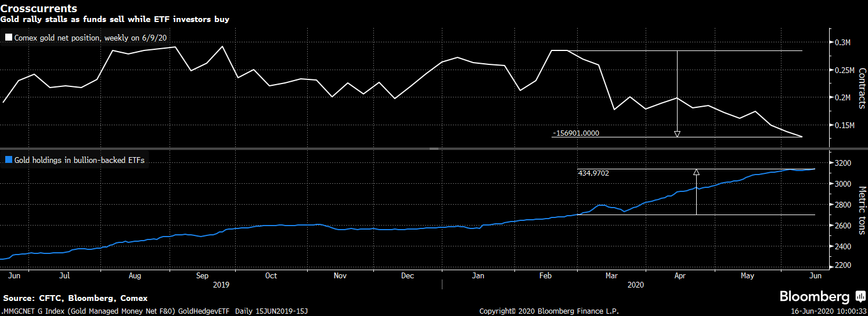Viewport: 868px width, 316px height.
Task: Click the Bloomberg logo text
Action: pyautogui.click(x=814, y=297)
